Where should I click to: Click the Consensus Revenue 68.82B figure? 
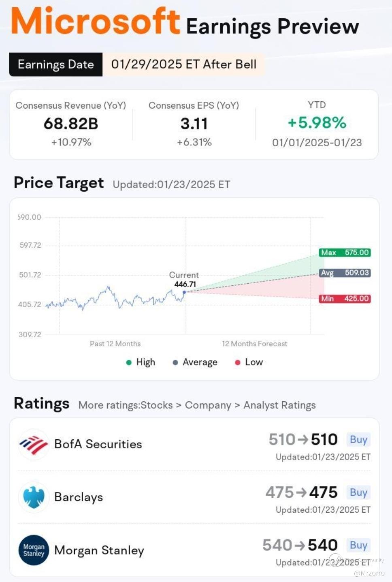[71, 124]
